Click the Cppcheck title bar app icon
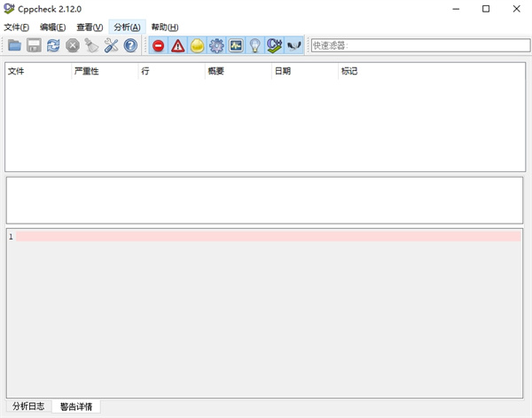The image size is (532, 418). click(9, 9)
